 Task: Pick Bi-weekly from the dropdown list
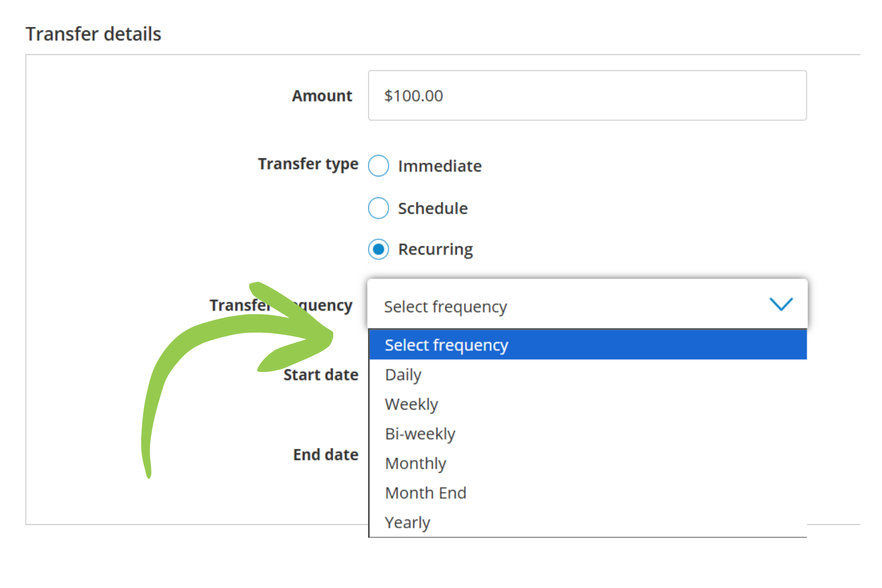click(x=420, y=434)
